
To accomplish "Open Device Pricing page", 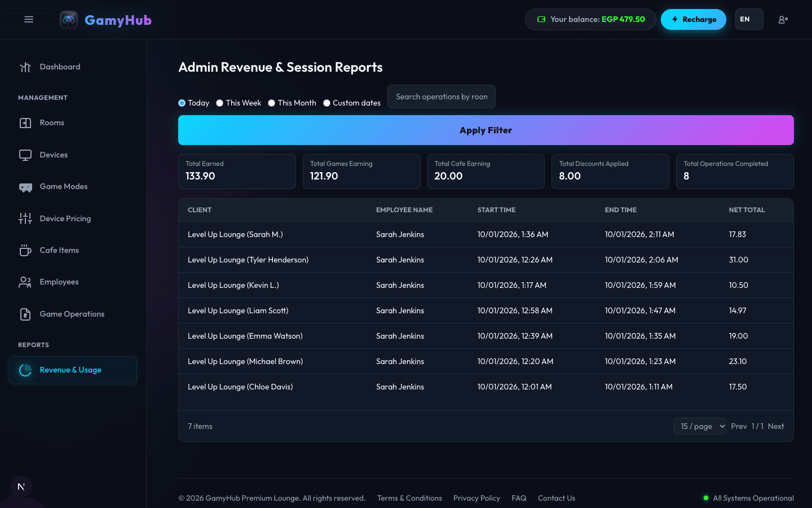I will pos(73,218).
